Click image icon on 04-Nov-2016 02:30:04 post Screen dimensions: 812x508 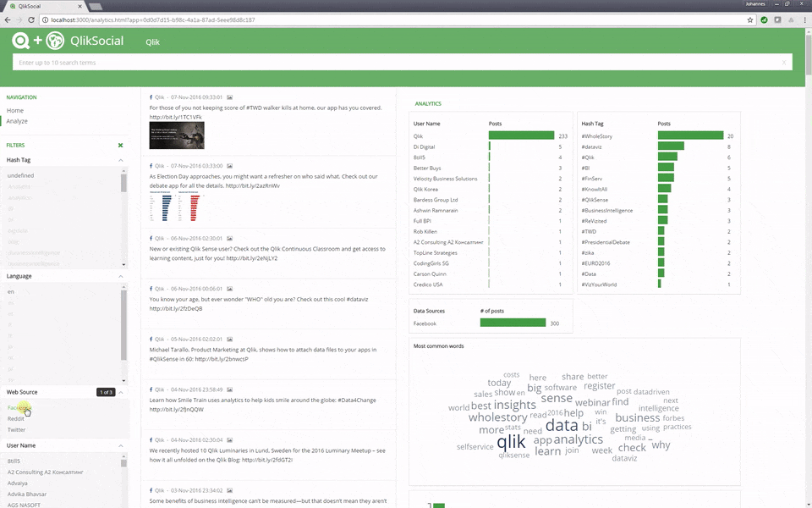coord(229,439)
